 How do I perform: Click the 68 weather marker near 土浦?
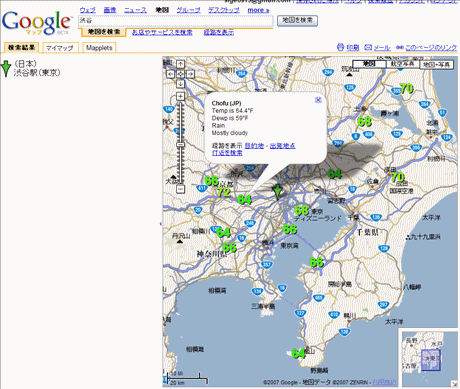[x=364, y=121]
